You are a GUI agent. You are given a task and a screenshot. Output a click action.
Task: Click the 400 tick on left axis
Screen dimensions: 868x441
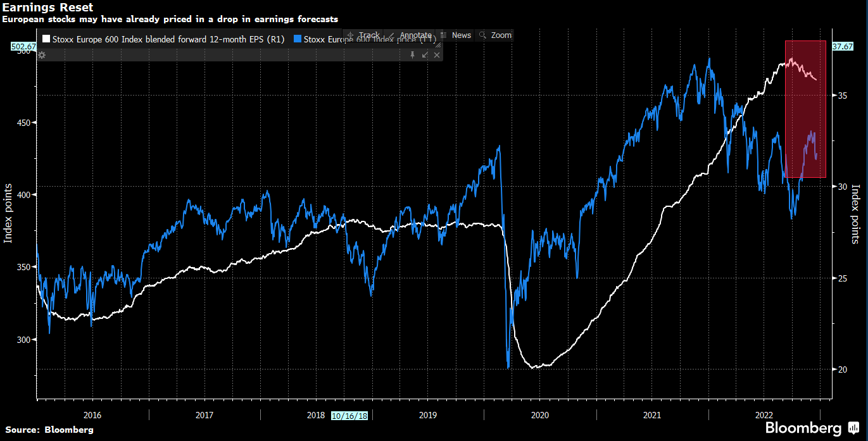23,195
